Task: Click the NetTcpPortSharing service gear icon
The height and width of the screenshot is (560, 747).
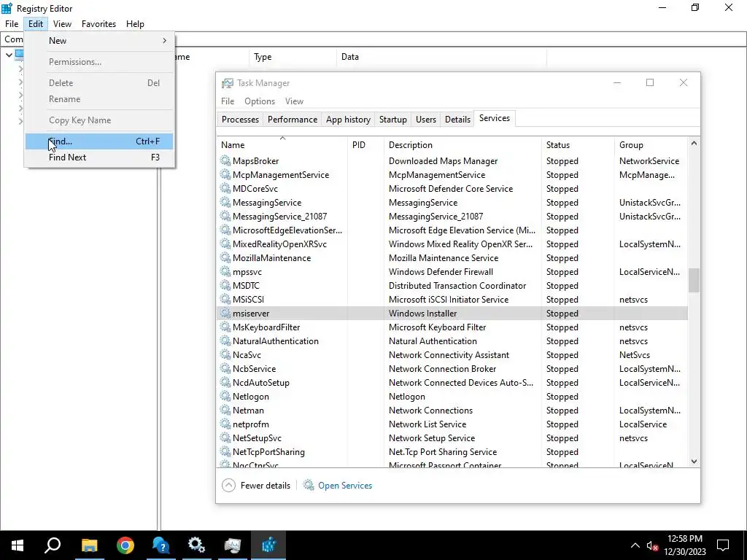Action: [225, 451]
